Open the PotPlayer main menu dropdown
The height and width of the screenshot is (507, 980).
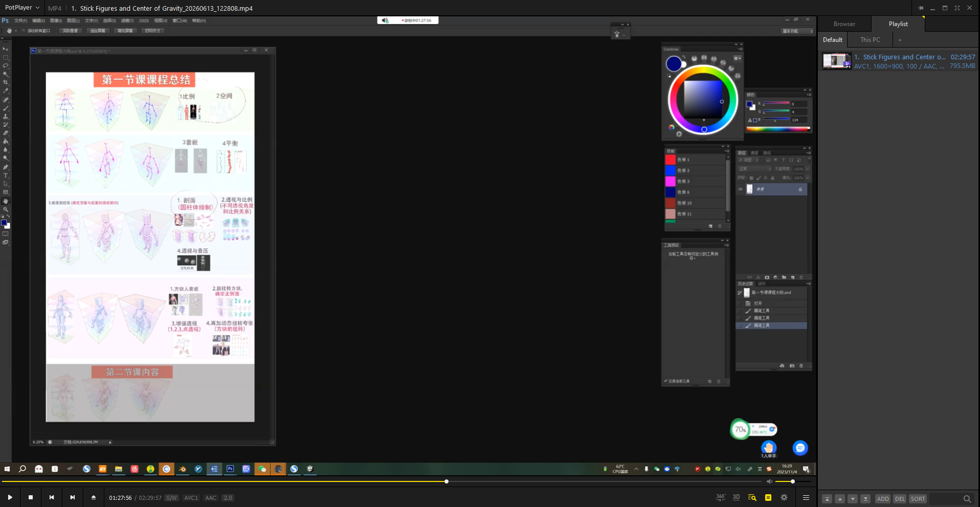click(x=22, y=8)
